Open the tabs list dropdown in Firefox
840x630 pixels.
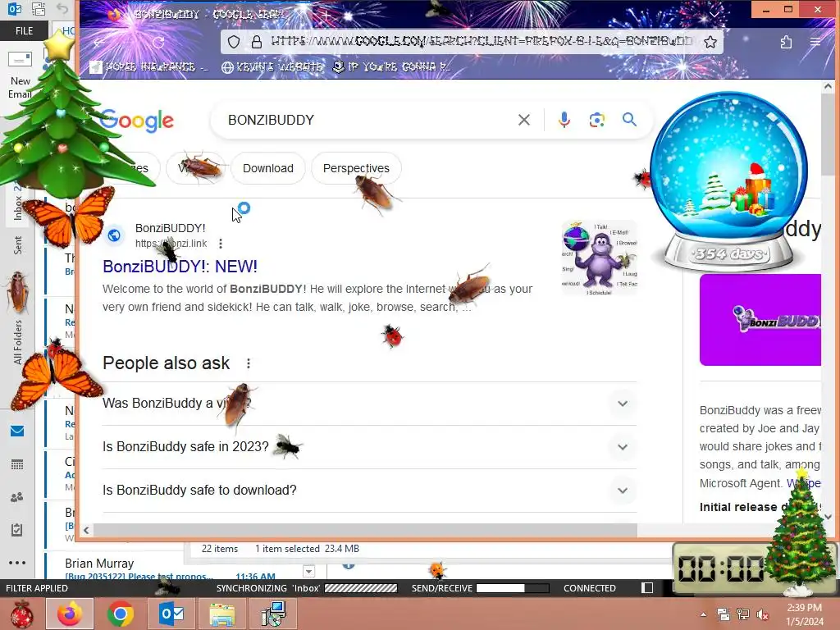(714, 14)
